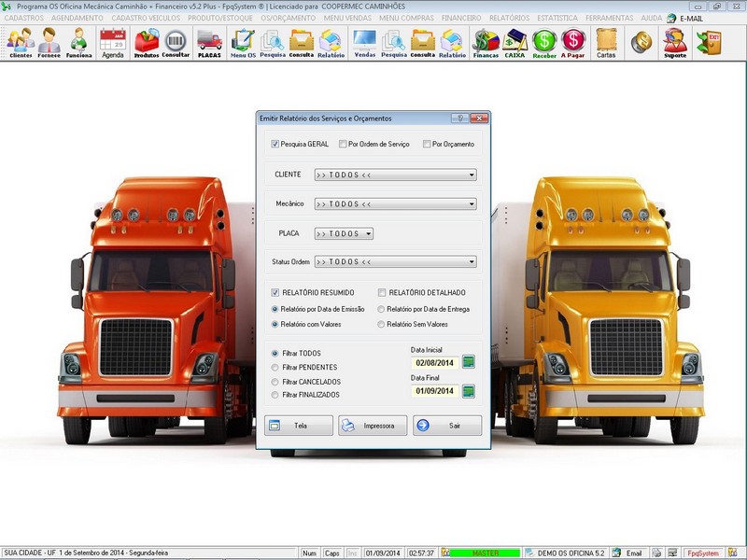The width and height of the screenshot is (747, 560).
Task: Click the Data Inicial date field
Action: click(x=434, y=363)
